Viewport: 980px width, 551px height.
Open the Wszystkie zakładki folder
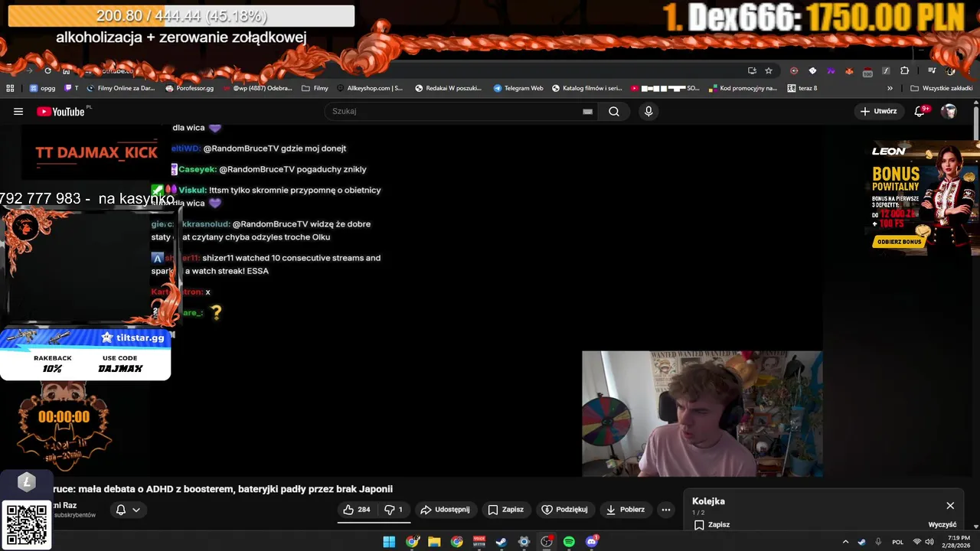941,88
